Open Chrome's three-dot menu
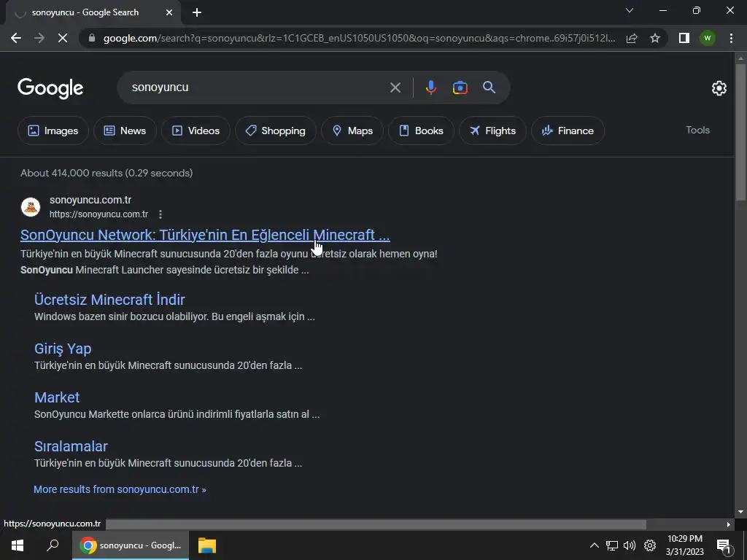 (x=731, y=38)
